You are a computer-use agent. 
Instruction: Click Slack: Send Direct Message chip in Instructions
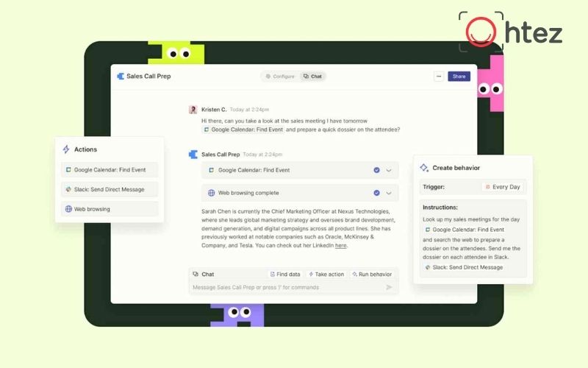tap(464, 267)
